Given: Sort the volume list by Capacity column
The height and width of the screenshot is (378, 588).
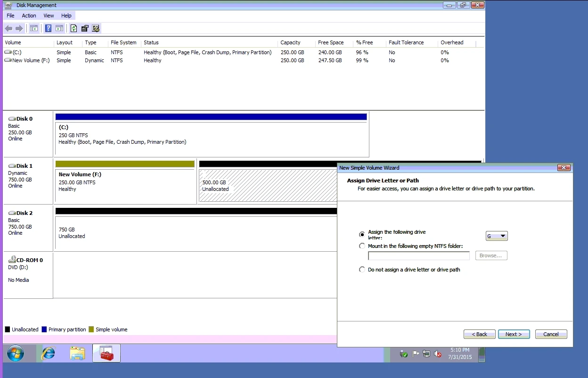Looking at the screenshot, I should 290,43.
